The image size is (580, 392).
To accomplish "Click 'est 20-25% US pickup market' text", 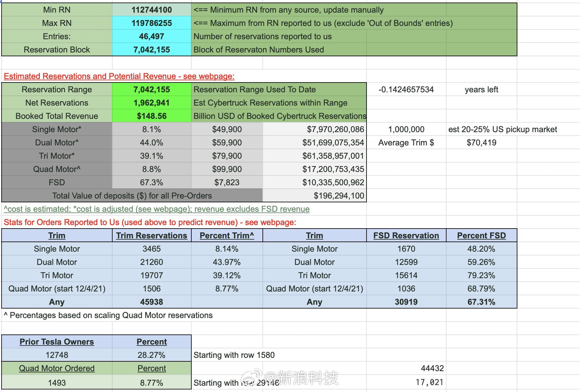I will tap(503, 129).
